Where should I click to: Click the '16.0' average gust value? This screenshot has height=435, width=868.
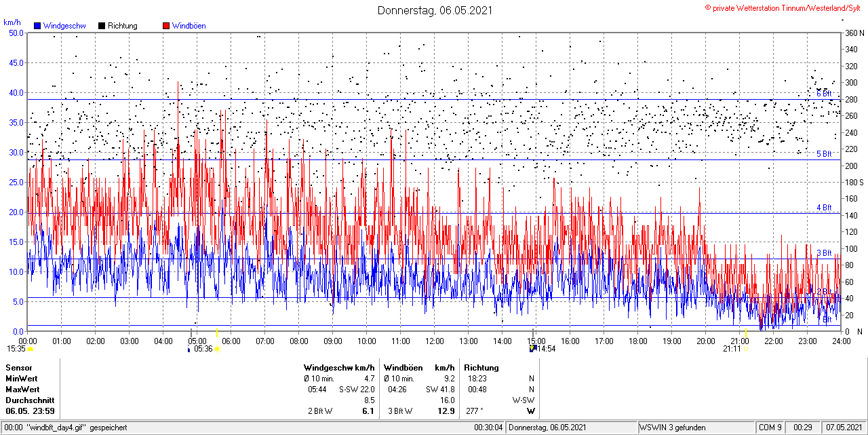coord(448,400)
